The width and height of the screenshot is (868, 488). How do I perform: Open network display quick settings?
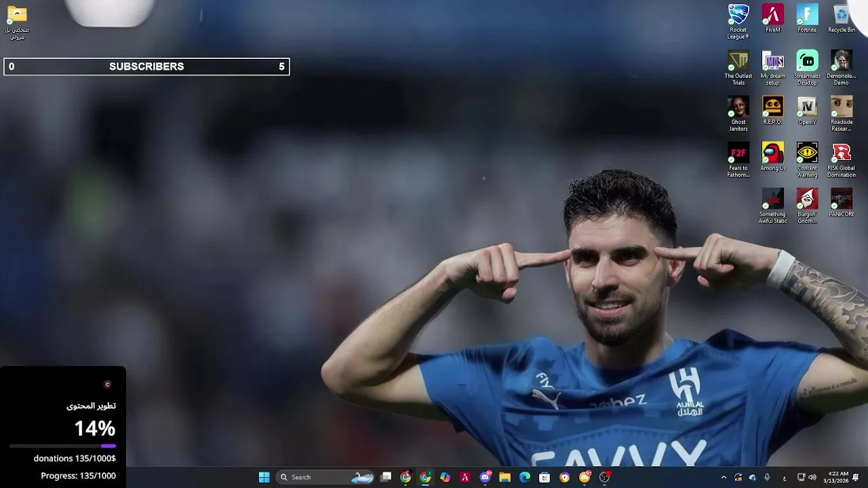[801, 477]
